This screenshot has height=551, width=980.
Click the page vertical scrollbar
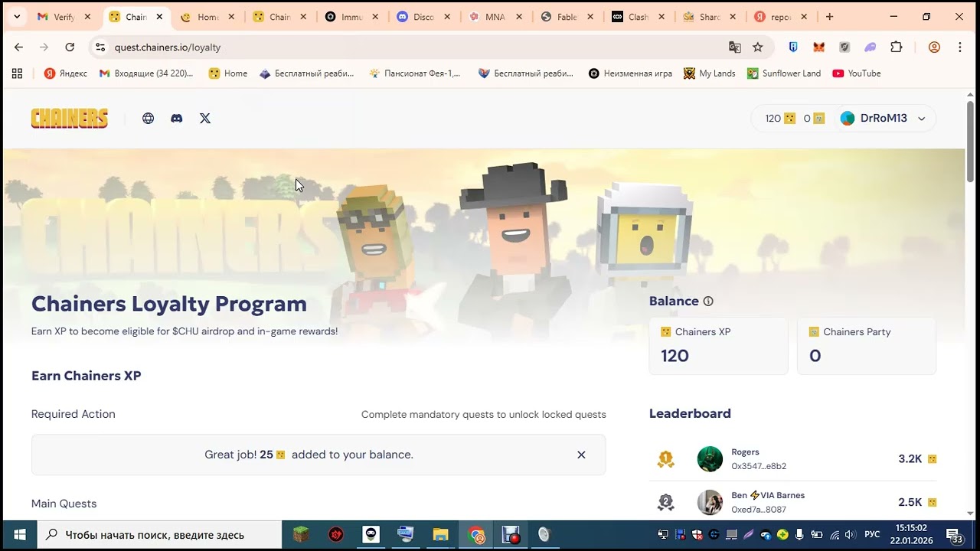pos(970,141)
